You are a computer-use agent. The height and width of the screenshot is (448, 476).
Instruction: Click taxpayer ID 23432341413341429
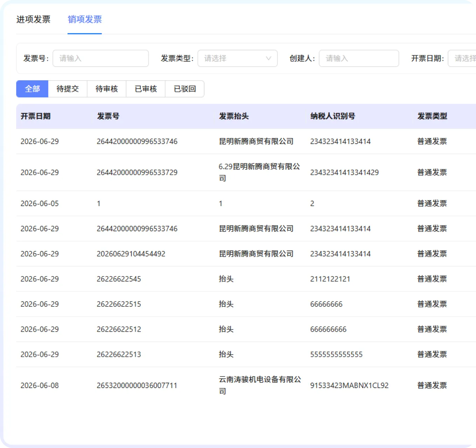point(345,172)
